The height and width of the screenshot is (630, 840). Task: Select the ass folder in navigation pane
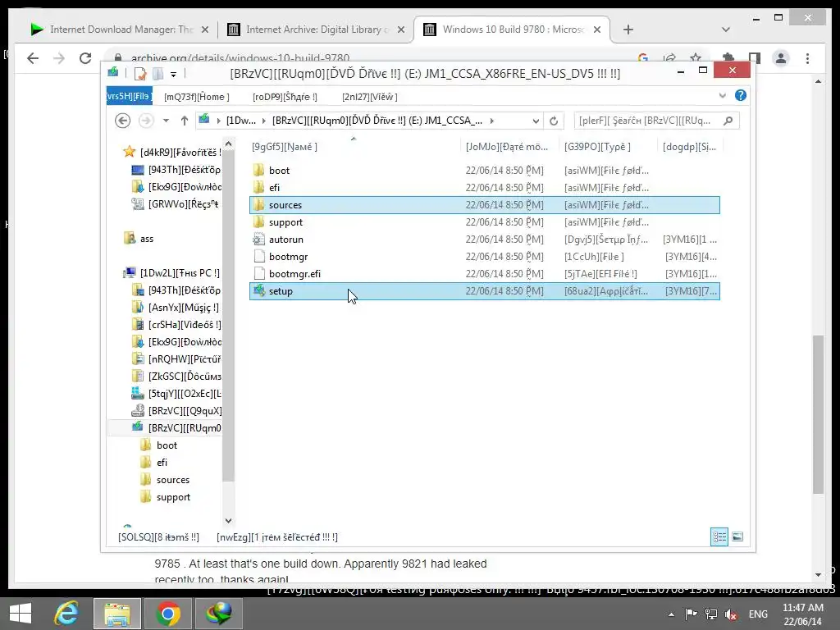[139, 239]
